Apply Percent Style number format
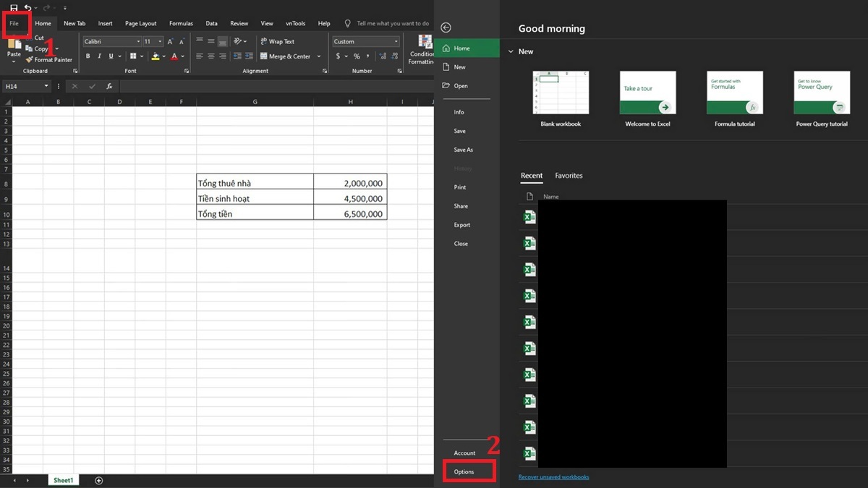The width and height of the screenshot is (868, 488). tap(356, 56)
